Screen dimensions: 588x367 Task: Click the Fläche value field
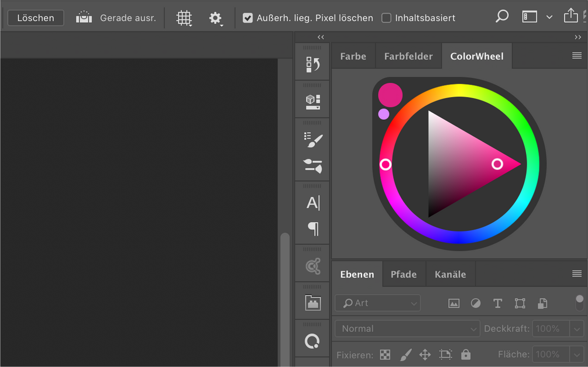551,354
